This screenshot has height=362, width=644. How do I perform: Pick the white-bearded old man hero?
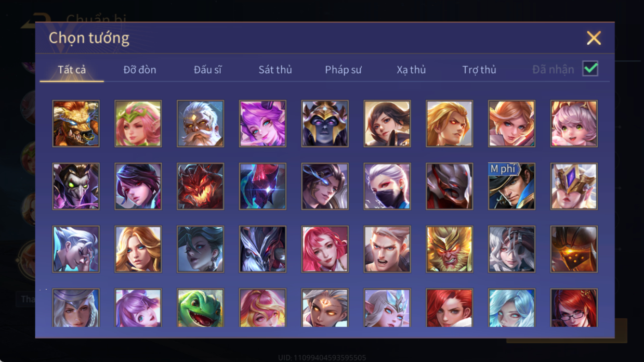tap(200, 124)
